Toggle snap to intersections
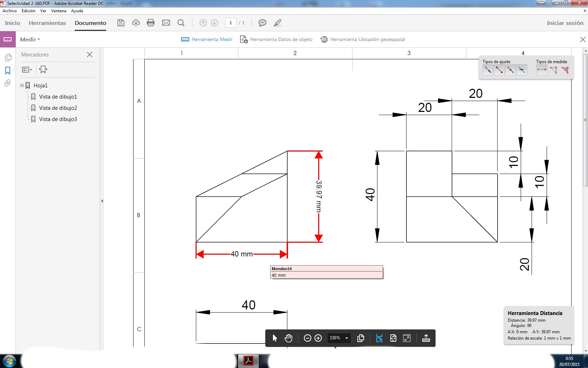The image size is (588, 368). [521, 70]
